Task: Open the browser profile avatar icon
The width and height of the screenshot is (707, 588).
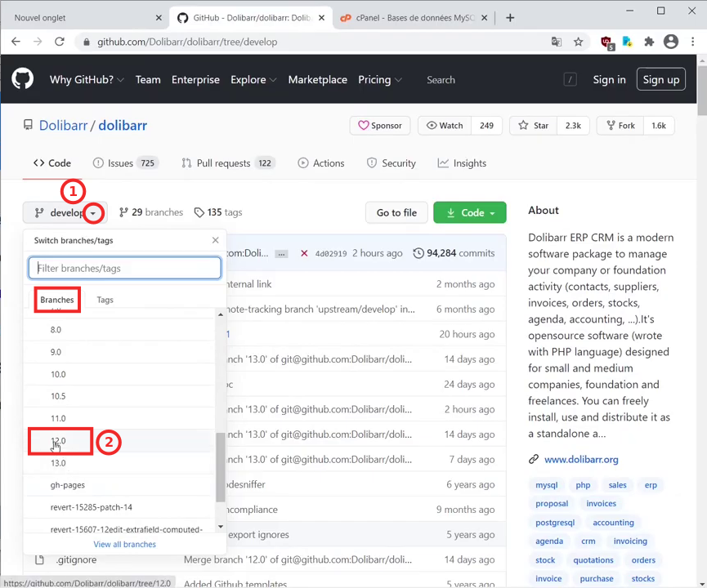Action: [671, 42]
